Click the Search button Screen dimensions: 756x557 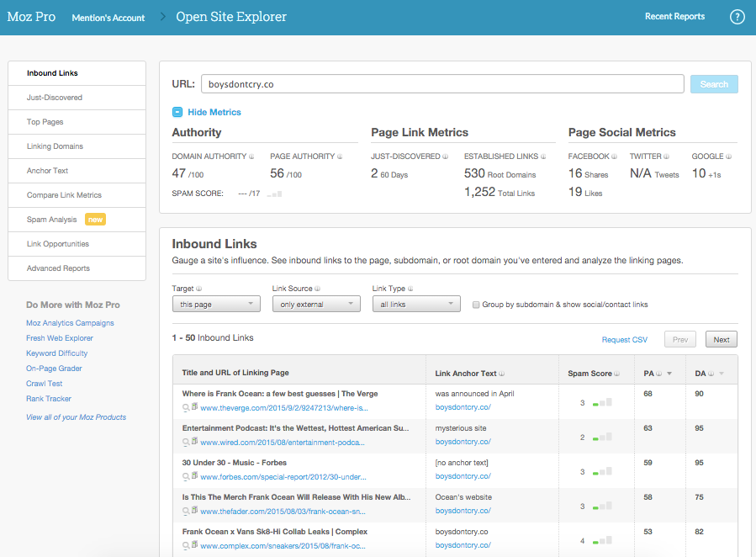click(714, 84)
